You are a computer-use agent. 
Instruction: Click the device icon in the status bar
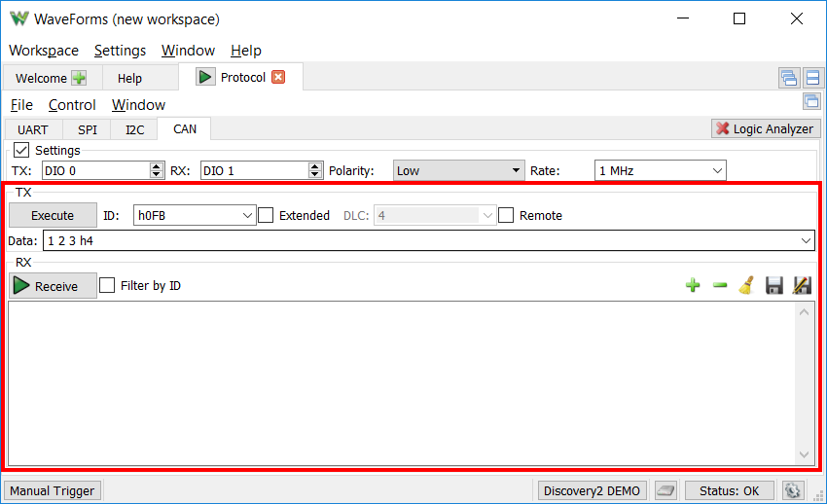pos(665,490)
